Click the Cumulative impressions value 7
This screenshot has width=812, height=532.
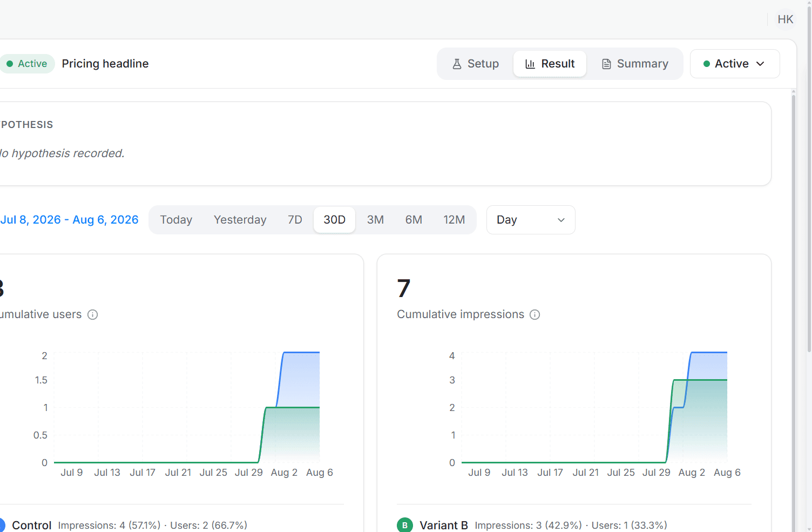click(403, 288)
